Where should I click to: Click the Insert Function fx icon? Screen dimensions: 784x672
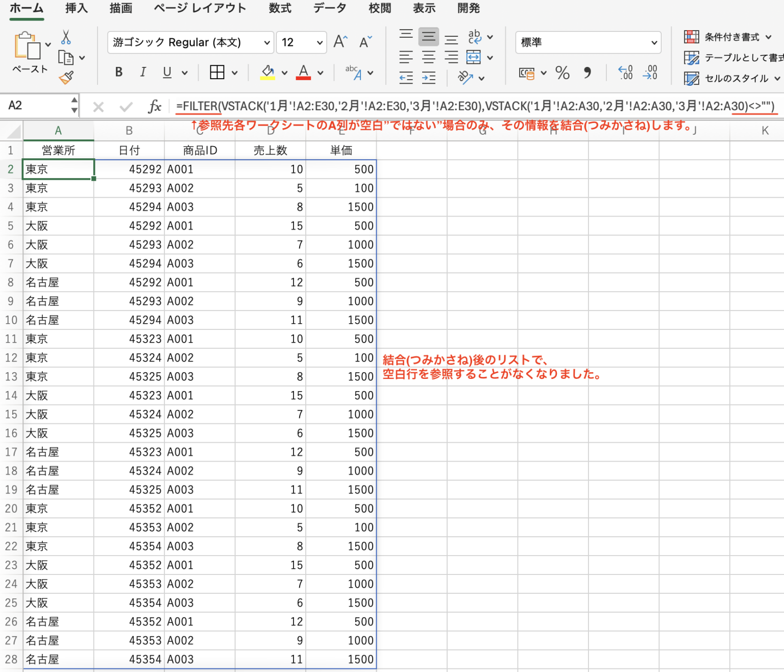[154, 106]
